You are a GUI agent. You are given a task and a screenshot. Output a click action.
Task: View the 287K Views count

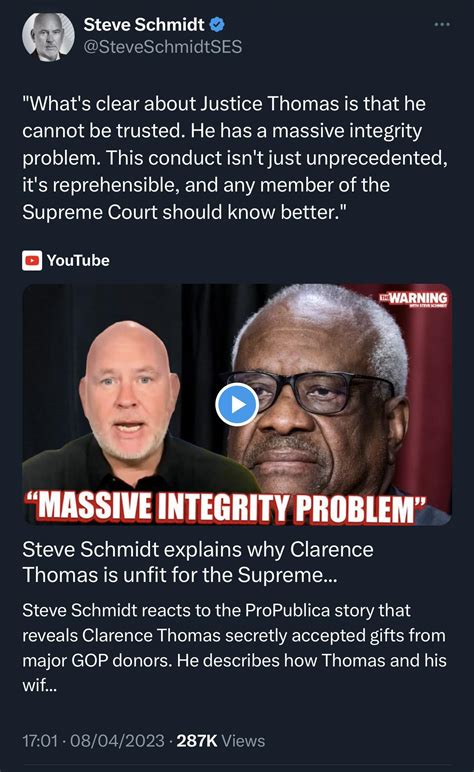coord(221,740)
